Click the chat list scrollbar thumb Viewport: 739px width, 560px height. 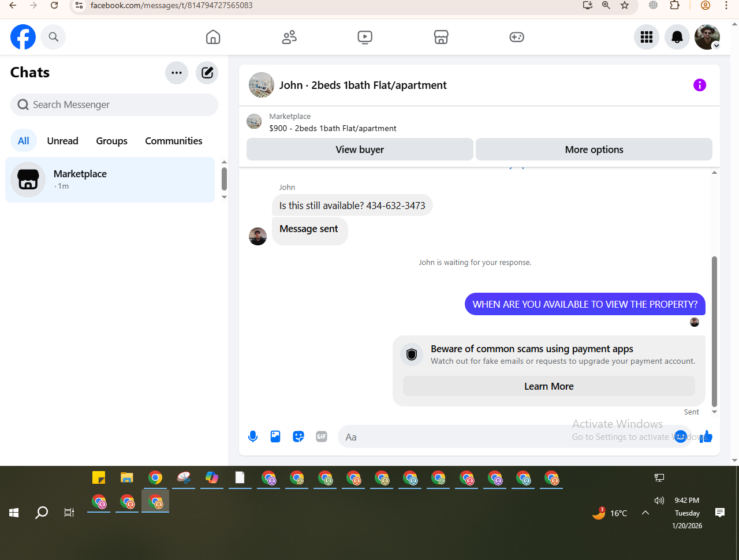(x=224, y=178)
